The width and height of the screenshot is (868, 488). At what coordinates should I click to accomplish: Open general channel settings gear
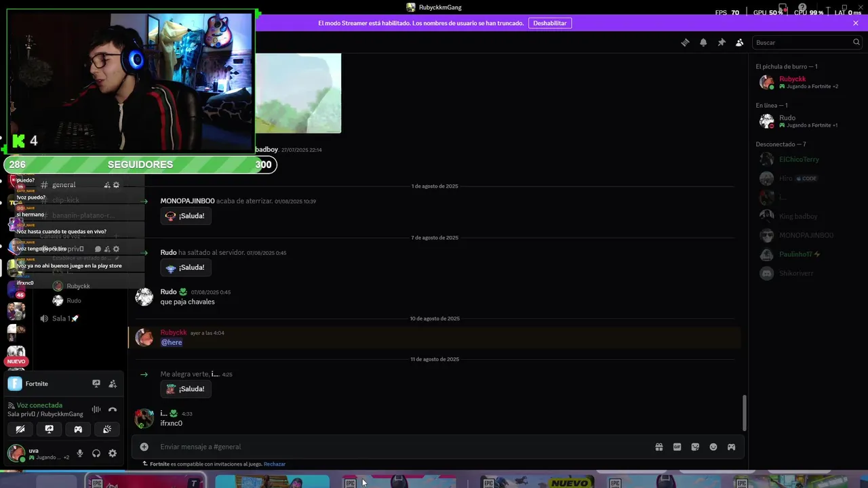coord(116,184)
